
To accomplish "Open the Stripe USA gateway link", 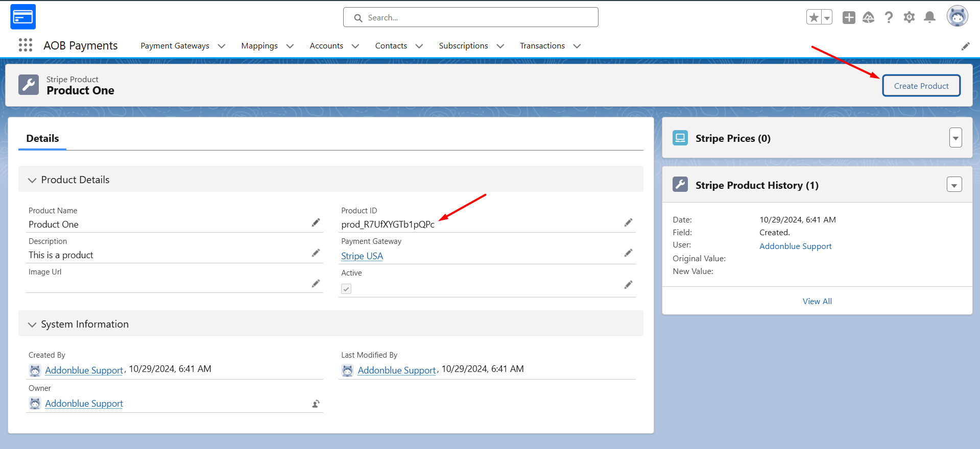I will coord(362,256).
